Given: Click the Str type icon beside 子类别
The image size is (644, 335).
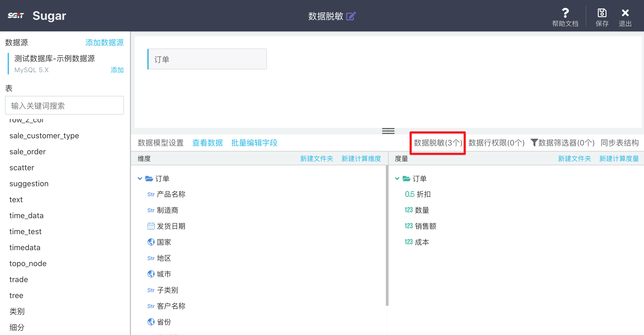Looking at the screenshot, I should coord(151,290).
